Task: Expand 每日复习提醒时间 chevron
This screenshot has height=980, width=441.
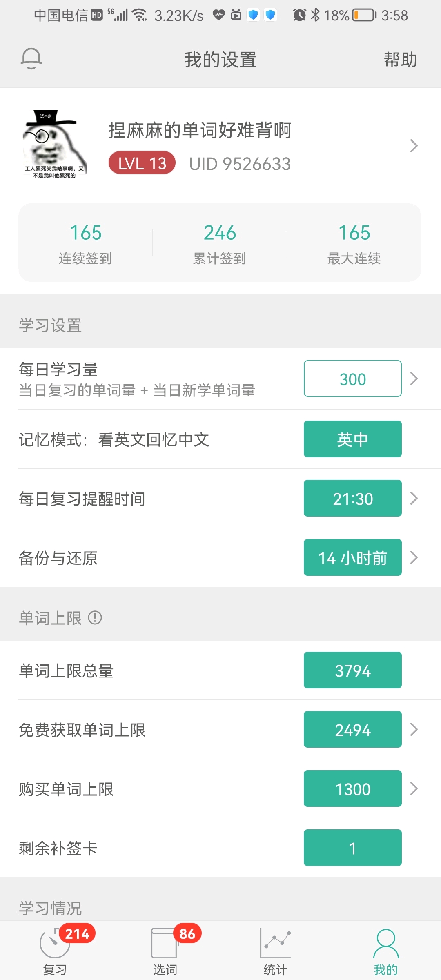Action: click(414, 498)
